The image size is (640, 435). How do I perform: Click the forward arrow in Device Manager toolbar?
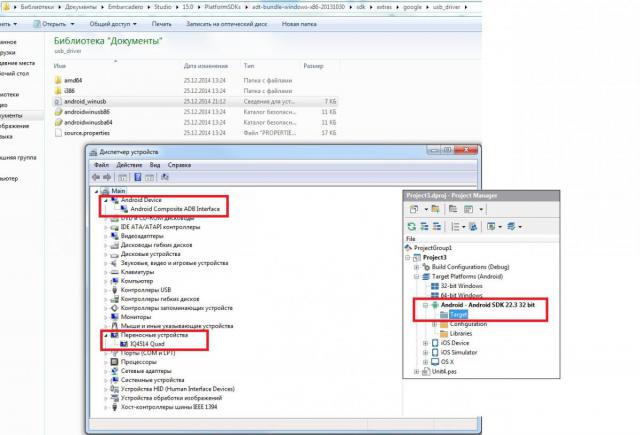[107, 177]
